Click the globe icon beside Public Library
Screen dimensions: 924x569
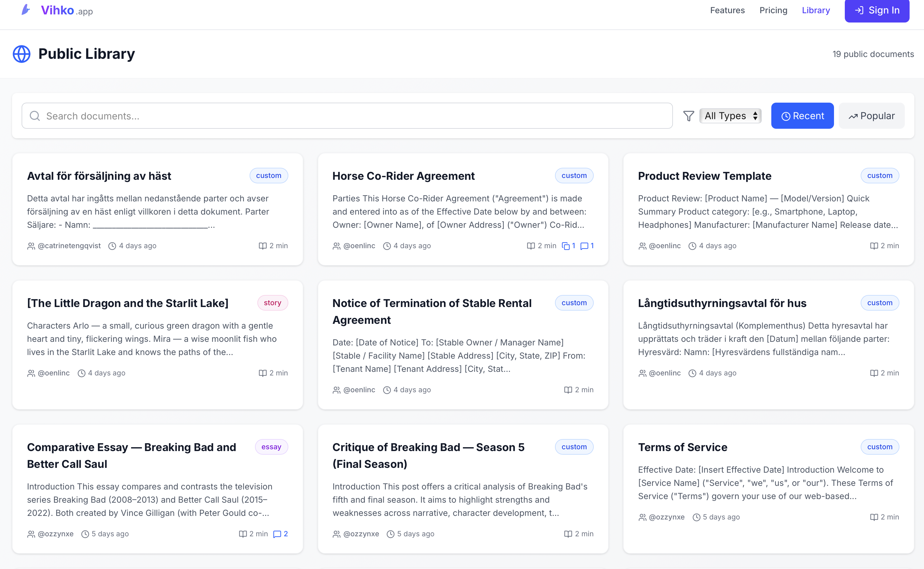click(x=21, y=54)
